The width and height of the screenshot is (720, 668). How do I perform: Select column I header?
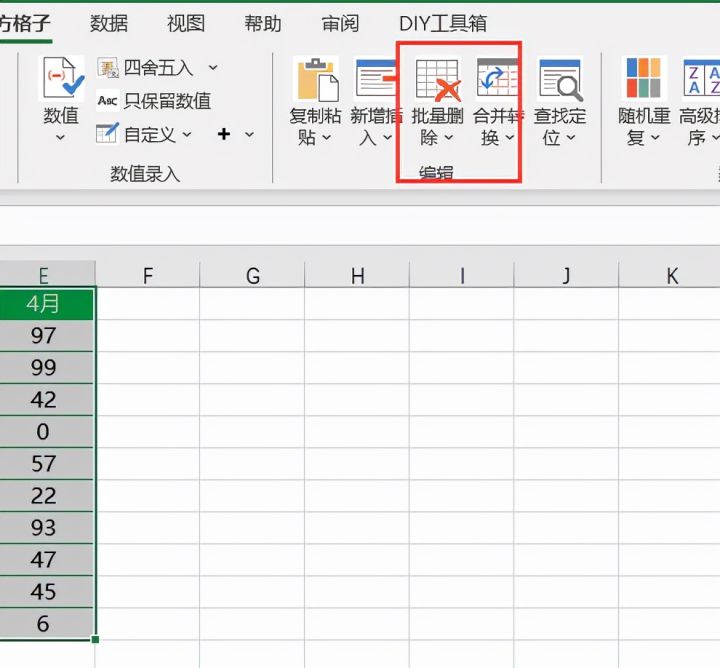(461, 275)
